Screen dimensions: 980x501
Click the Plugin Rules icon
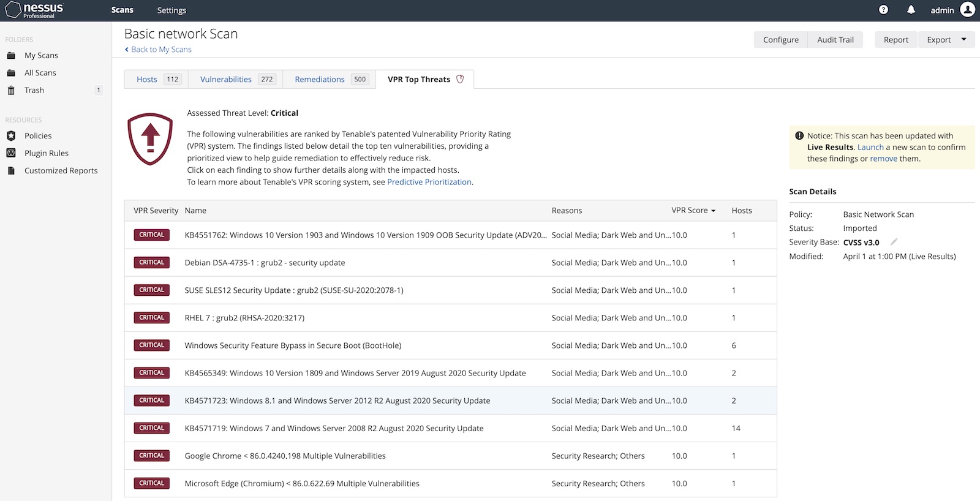[11, 153]
